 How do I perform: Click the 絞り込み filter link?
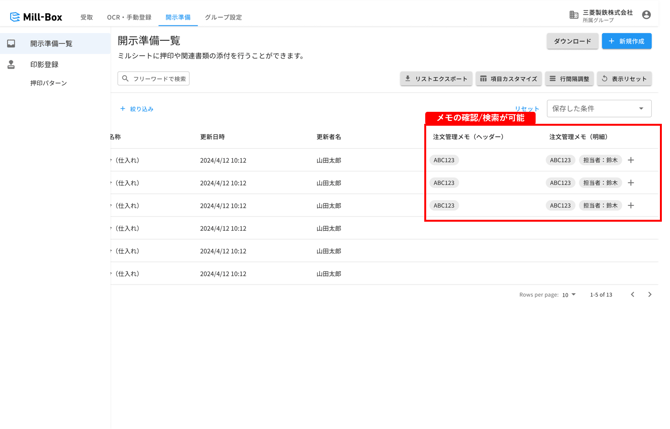click(x=137, y=109)
